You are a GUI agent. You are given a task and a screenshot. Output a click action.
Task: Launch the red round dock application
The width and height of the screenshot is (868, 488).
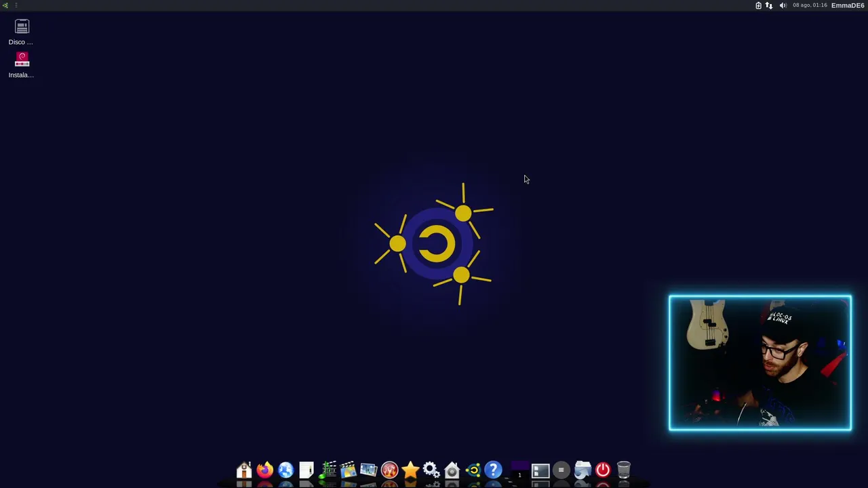pos(389,470)
